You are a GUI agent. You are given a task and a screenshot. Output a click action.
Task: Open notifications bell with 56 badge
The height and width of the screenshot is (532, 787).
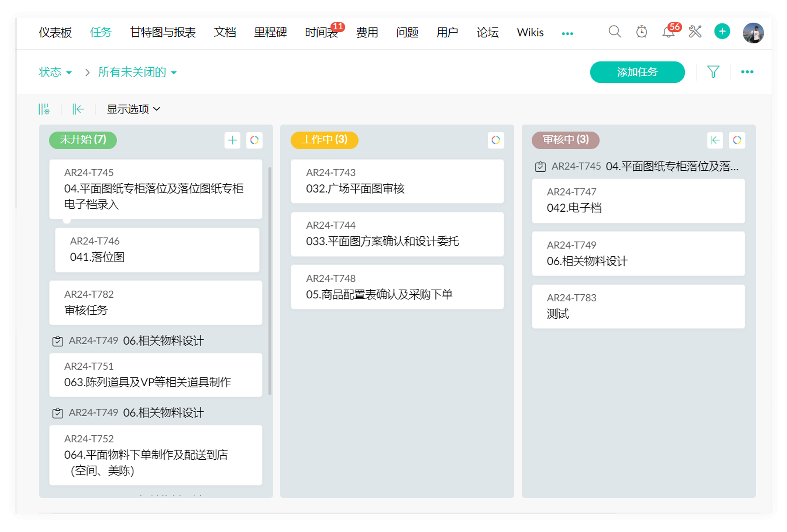[668, 33]
